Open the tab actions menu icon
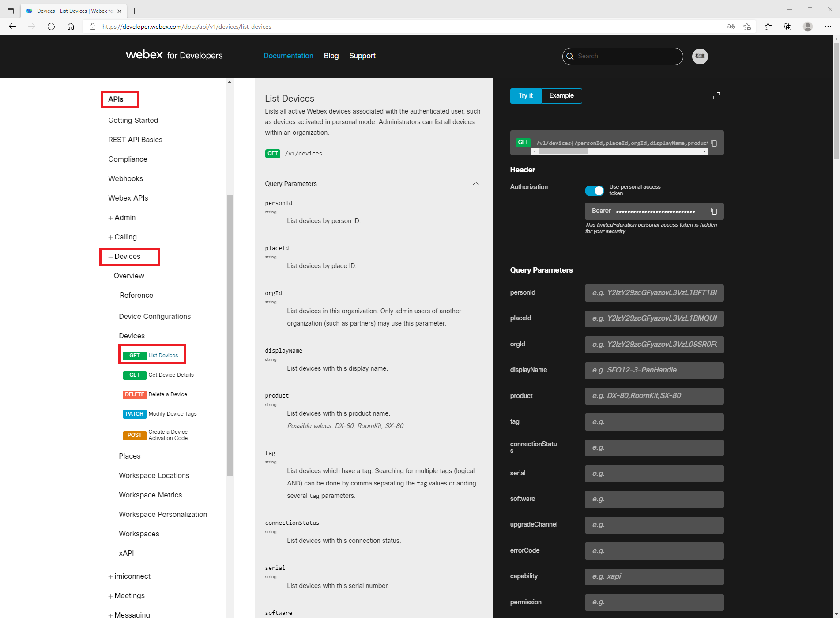This screenshot has width=840, height=618. tap(11, 11)
